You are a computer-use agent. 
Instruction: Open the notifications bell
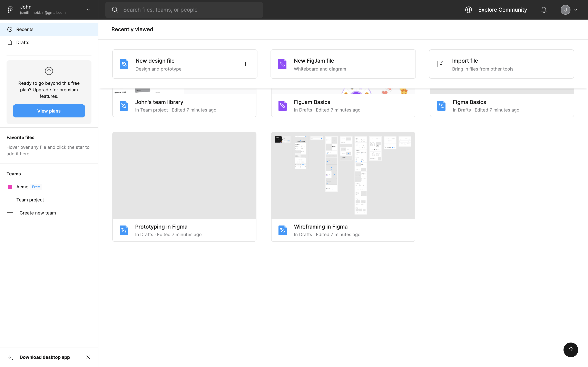pos(544,10)
